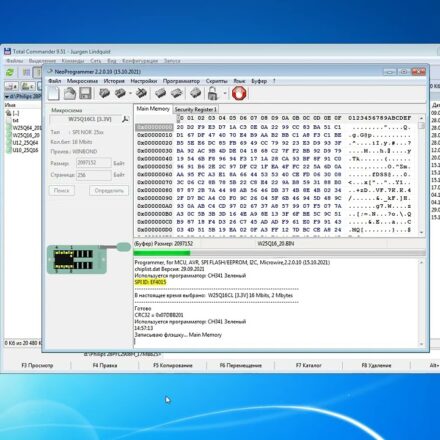The width and height of the screenshot is (440, 440).
Task: Open the Язык menu
Action: point(239,81)
